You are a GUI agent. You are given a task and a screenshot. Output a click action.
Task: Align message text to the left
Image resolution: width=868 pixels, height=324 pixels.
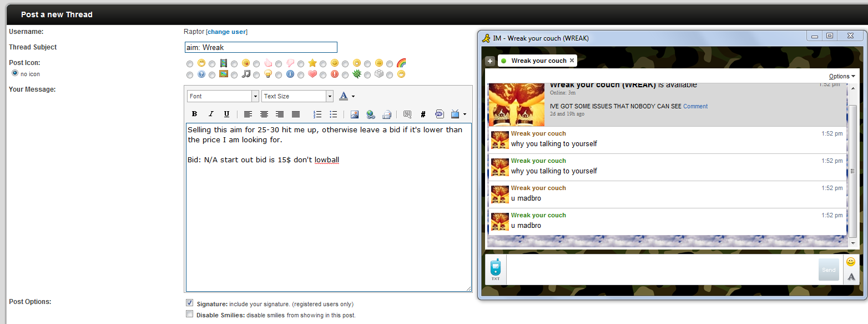point(248,114)
